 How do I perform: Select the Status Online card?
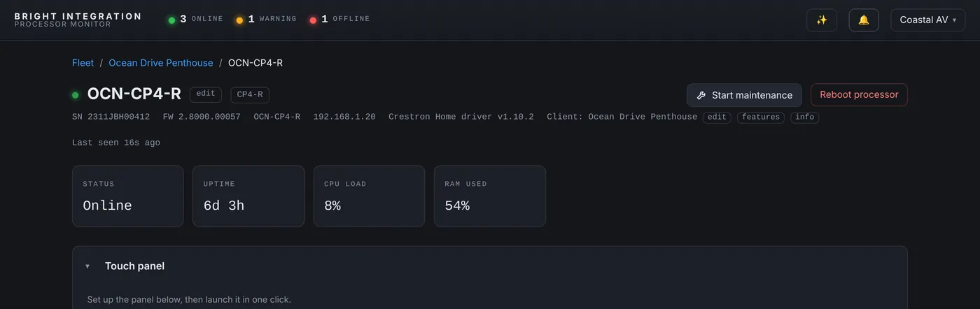coord(128,196)
